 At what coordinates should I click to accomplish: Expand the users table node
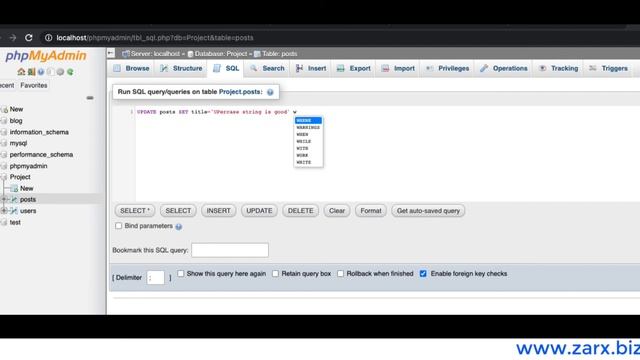[x=4, y=211]
